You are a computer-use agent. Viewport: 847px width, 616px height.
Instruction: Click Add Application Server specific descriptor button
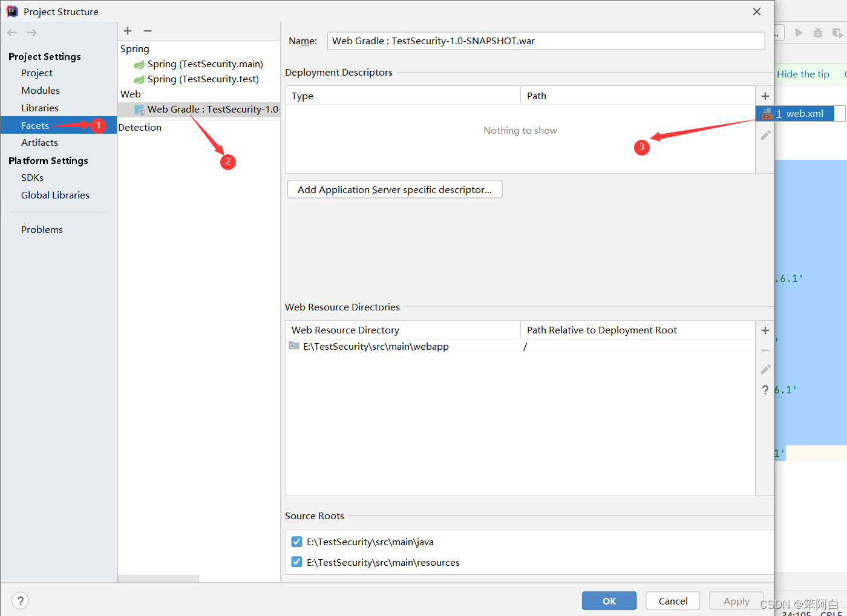394,189
